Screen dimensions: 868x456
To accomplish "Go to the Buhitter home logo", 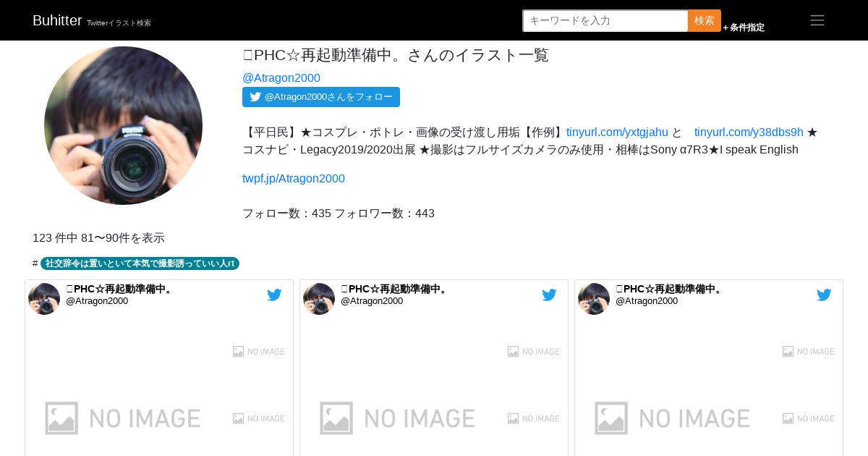I will tap(57, 20).
